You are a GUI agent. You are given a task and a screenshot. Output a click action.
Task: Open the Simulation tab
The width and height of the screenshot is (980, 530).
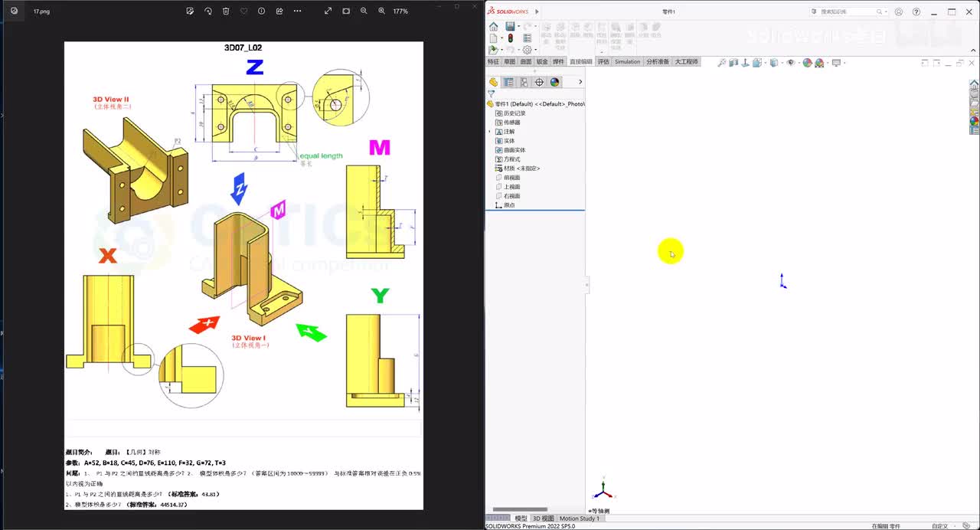[x=627, y=61]
